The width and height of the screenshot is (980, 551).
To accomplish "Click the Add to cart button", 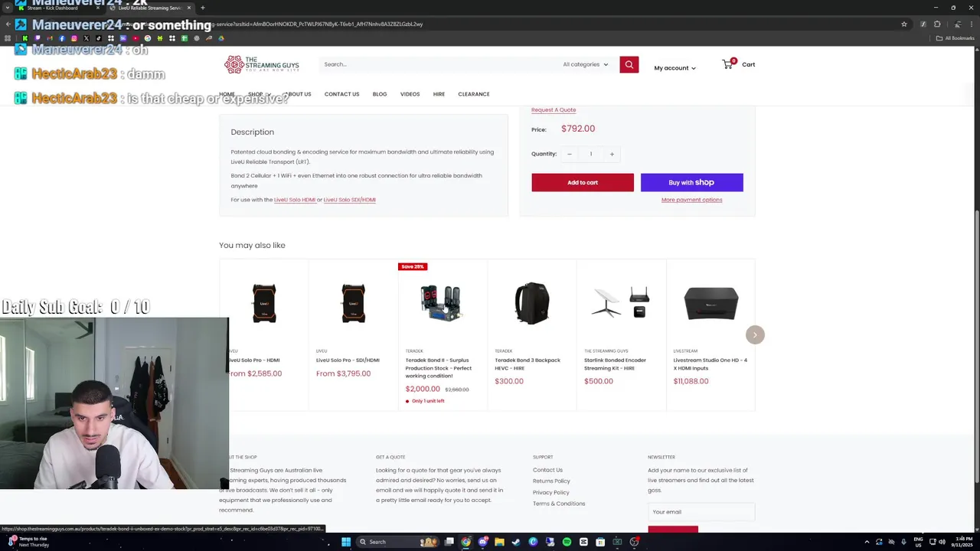I will point(583,182).
